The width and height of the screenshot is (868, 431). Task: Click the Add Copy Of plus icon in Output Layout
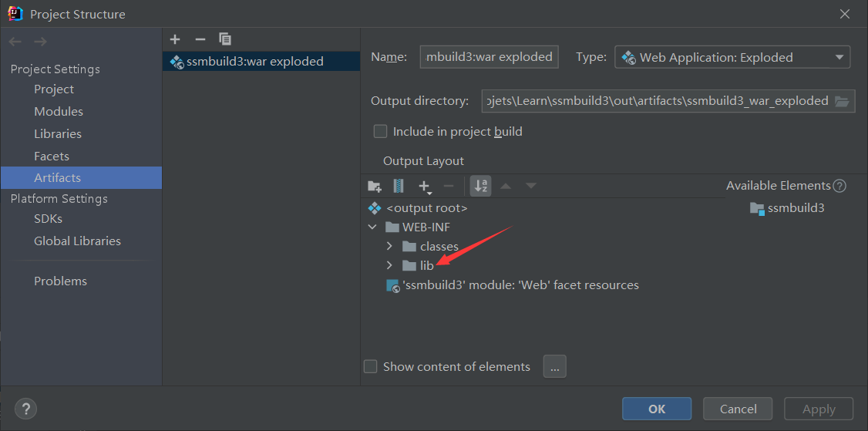(x=424, y=186)
